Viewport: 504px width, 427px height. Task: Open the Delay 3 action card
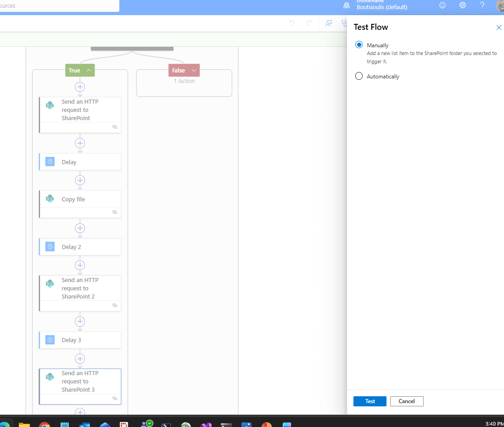click(80, 340)
